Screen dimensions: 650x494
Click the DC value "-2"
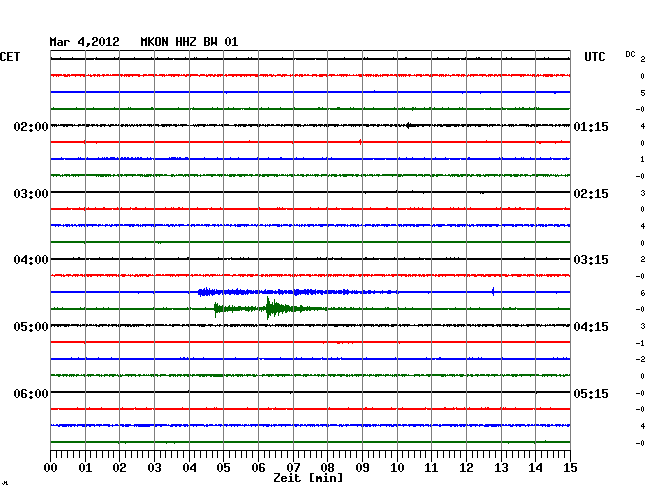pyautogui.click(x=640, y=359)
